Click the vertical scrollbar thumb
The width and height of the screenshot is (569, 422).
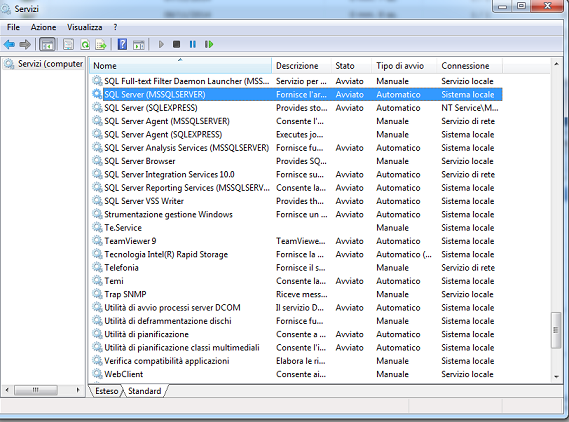(556, 330)
